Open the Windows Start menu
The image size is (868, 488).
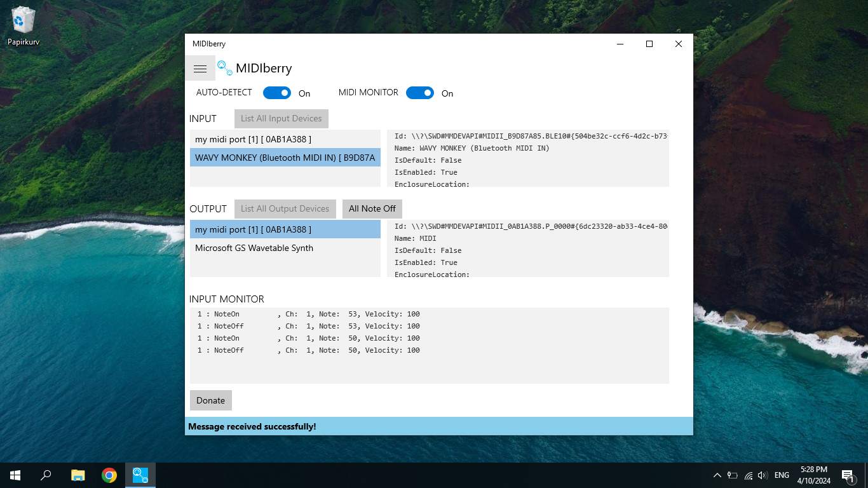15,475
